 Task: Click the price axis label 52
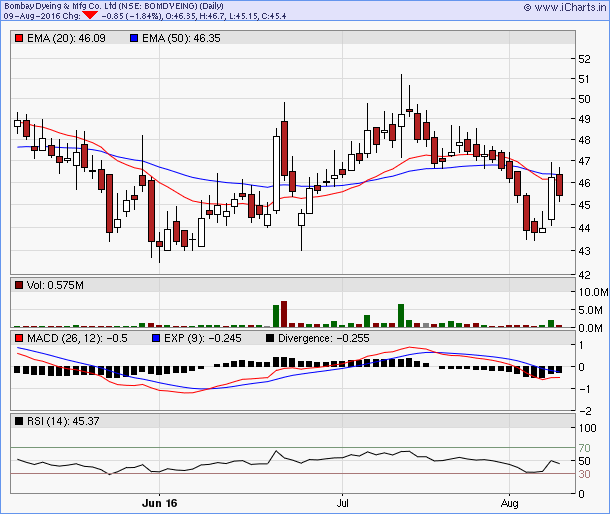pos(584,59)
